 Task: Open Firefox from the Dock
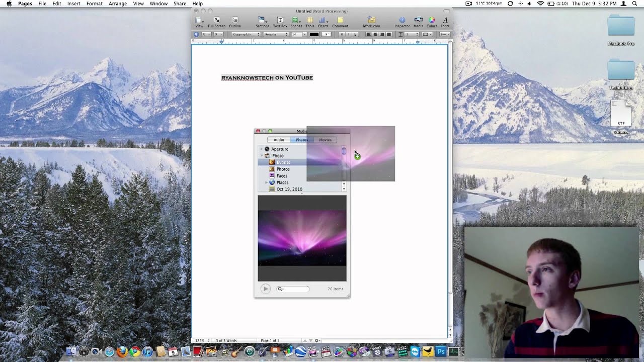122,352
